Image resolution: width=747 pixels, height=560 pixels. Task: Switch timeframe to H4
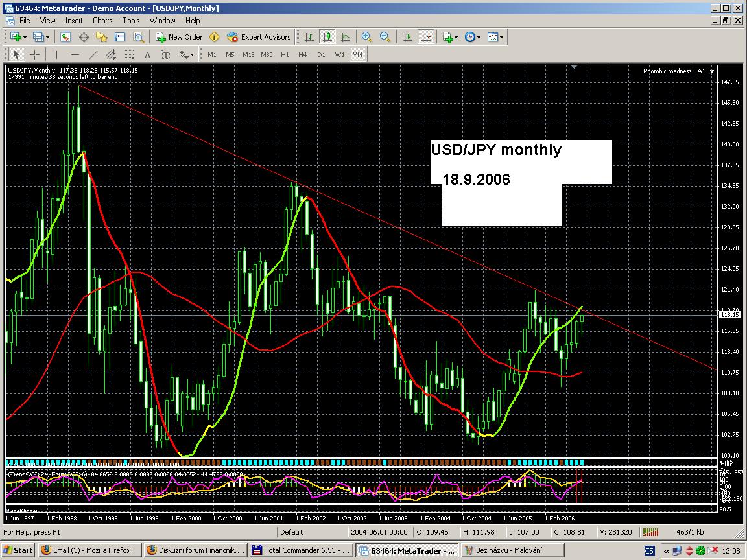(x=303, y=54)
